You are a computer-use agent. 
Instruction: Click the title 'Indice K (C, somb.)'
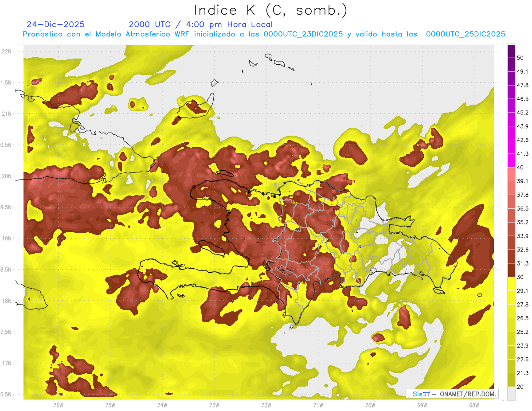point(271,11)
